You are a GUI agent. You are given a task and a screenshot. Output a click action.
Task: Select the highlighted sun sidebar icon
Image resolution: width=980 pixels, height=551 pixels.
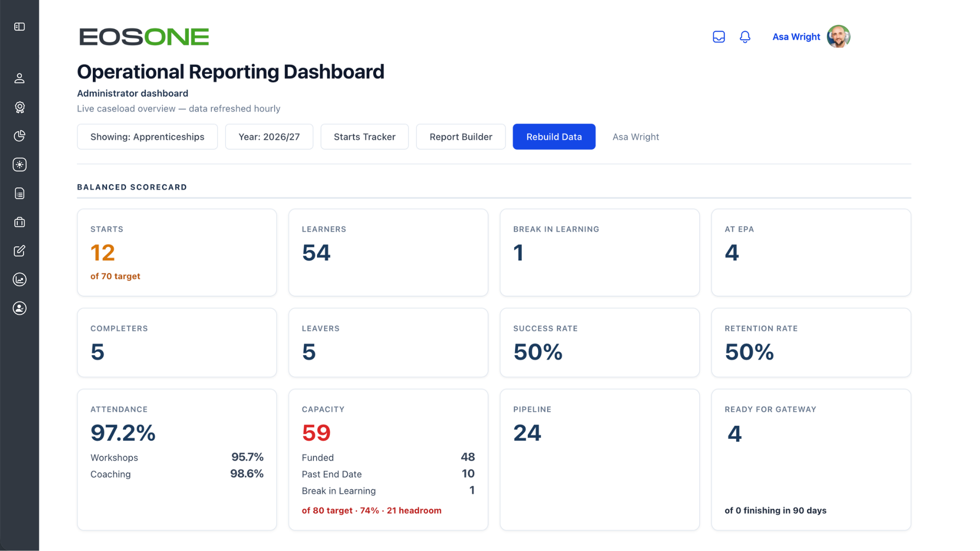pos(19,164)
